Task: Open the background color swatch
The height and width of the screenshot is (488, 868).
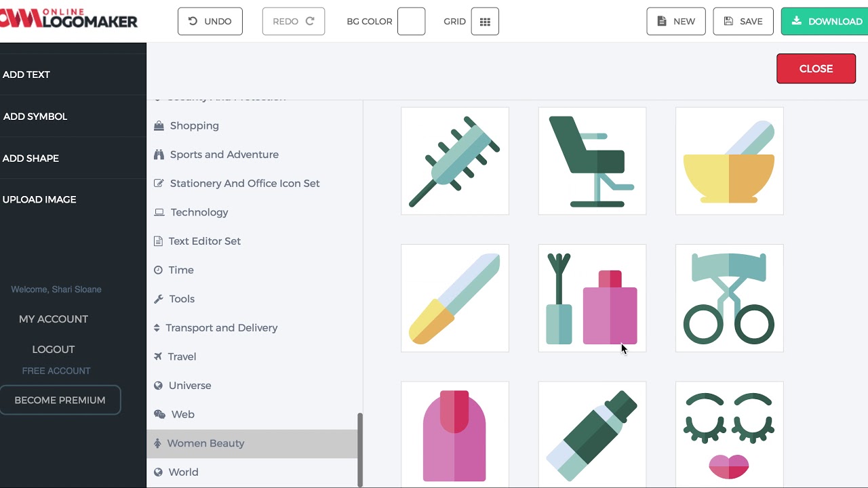Action: click(x=411, y=22)
